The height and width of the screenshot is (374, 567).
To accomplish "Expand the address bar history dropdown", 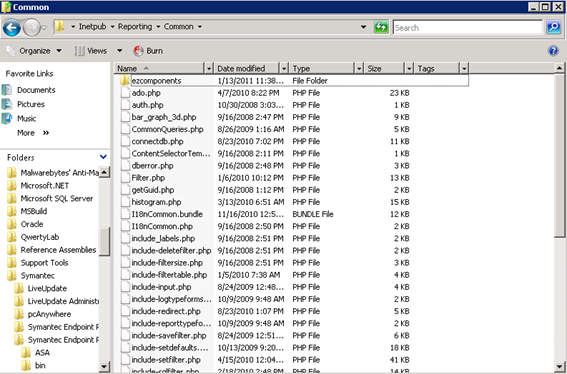I will [x=363, y=27].
